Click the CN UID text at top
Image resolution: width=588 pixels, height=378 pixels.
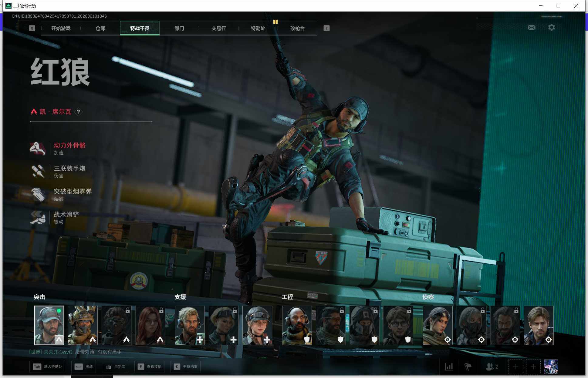pyautogui.click(x=59, y=16)
